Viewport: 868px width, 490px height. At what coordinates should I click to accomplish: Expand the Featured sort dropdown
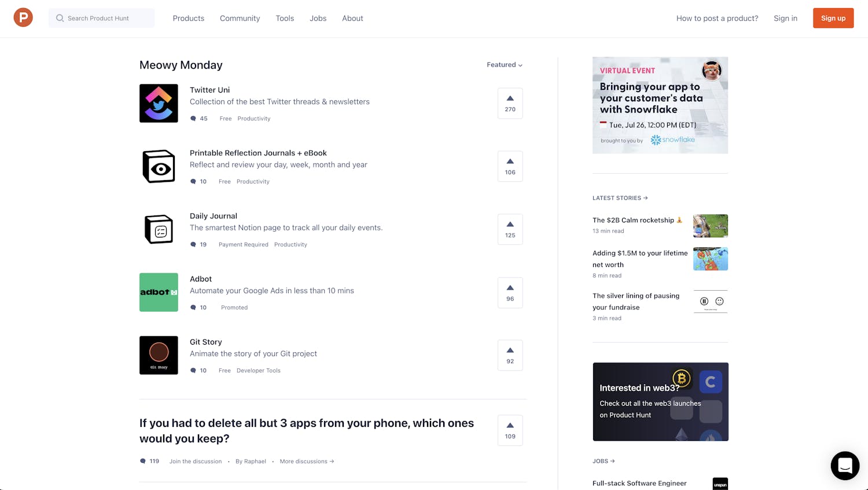[505, 65]
